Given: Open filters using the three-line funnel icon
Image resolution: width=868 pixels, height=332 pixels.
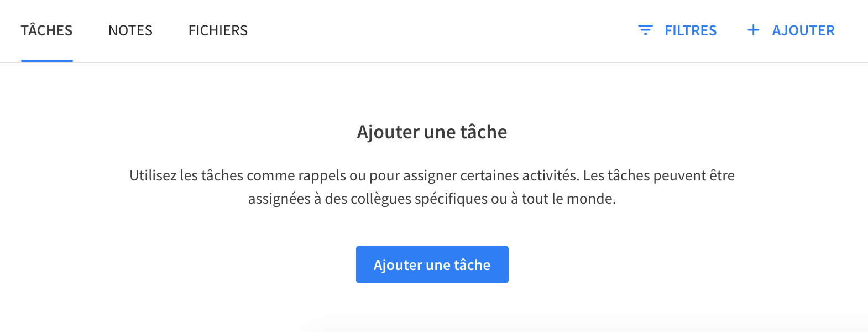Looking at the screenshot, I should (645, 30).
